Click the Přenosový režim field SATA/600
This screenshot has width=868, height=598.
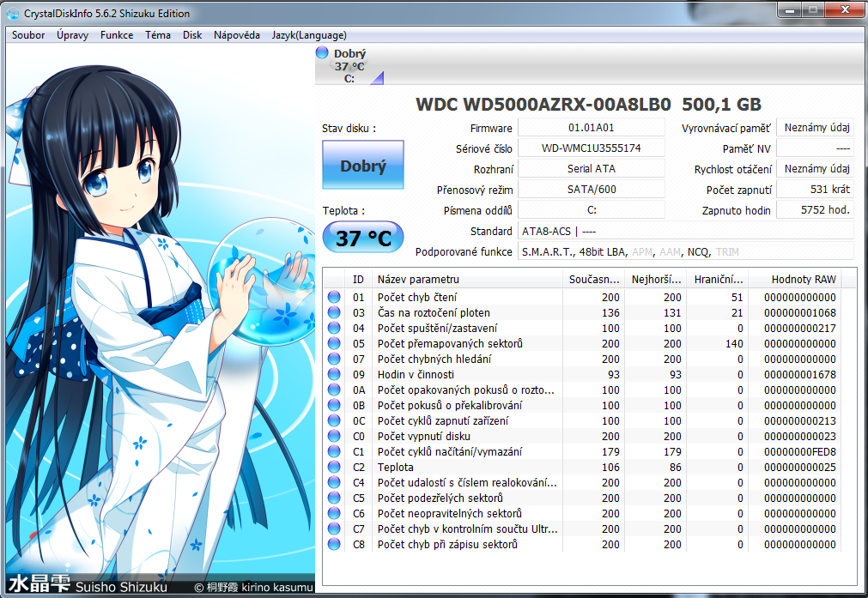click(x=592, y=190)
